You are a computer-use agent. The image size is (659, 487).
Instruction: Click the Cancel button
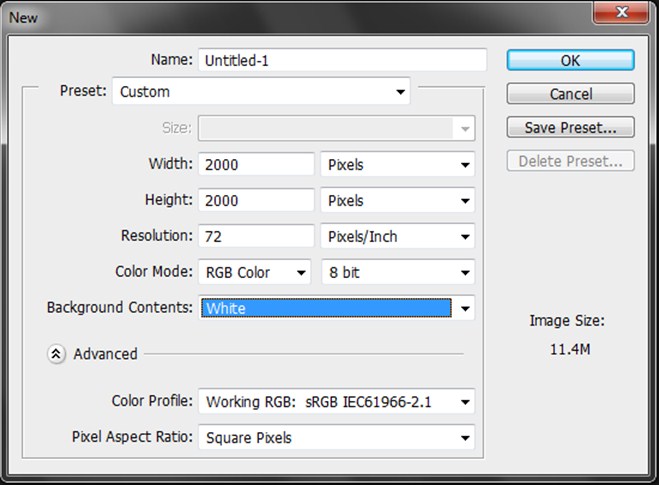pyautogui.click(x=570, y=94)
